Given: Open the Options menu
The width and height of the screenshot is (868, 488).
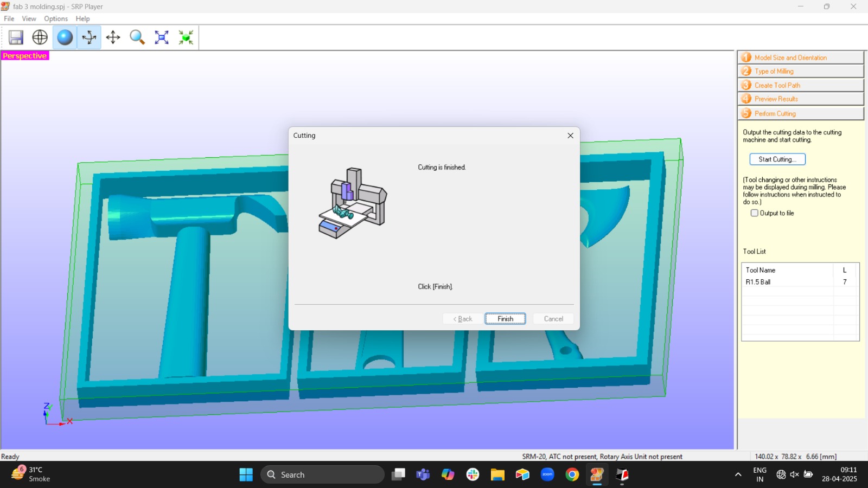Looking at the screenshot, I should pos(56,18).
